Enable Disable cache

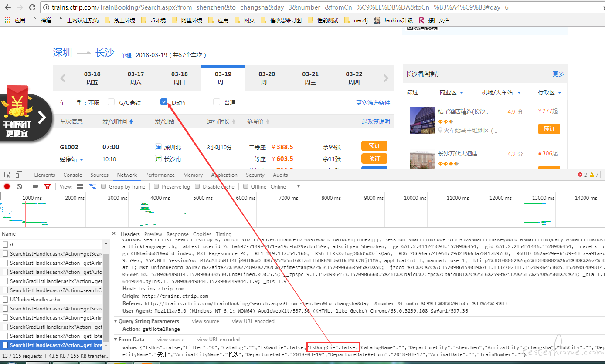click(x=197, y=186)
